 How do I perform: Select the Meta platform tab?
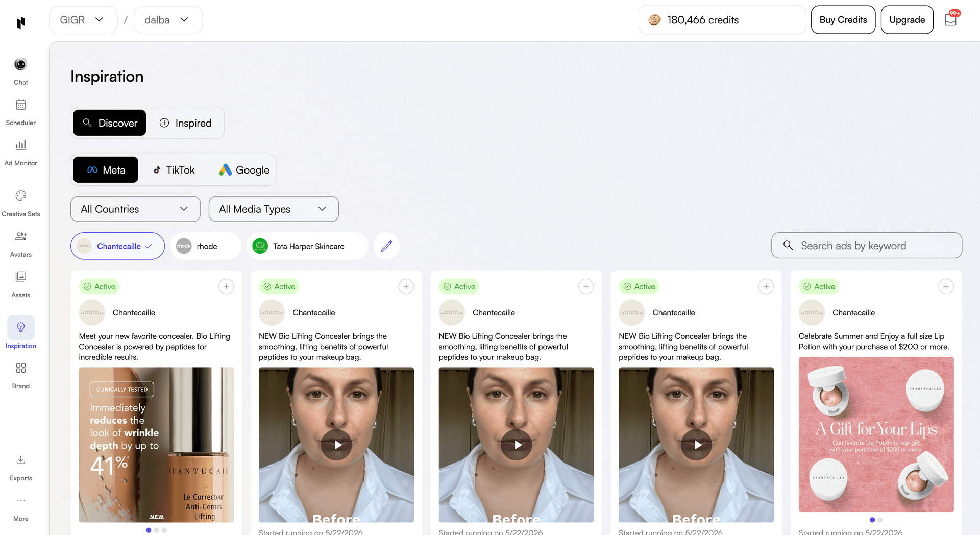click(x=106, y=170)
